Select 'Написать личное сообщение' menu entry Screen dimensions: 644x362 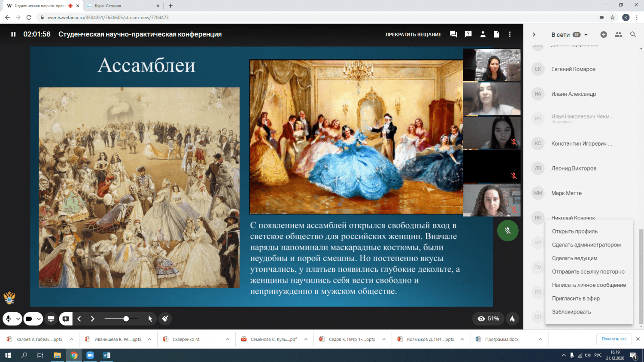(589, 285)
